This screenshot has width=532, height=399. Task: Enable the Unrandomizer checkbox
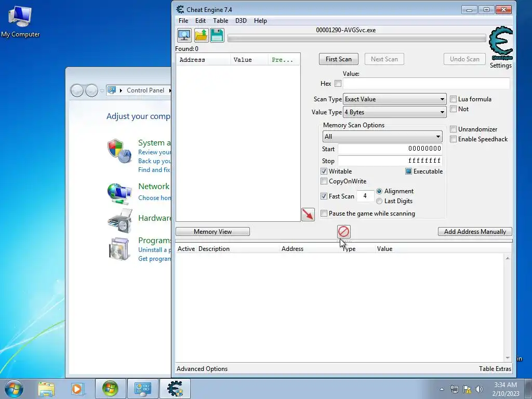453,129
